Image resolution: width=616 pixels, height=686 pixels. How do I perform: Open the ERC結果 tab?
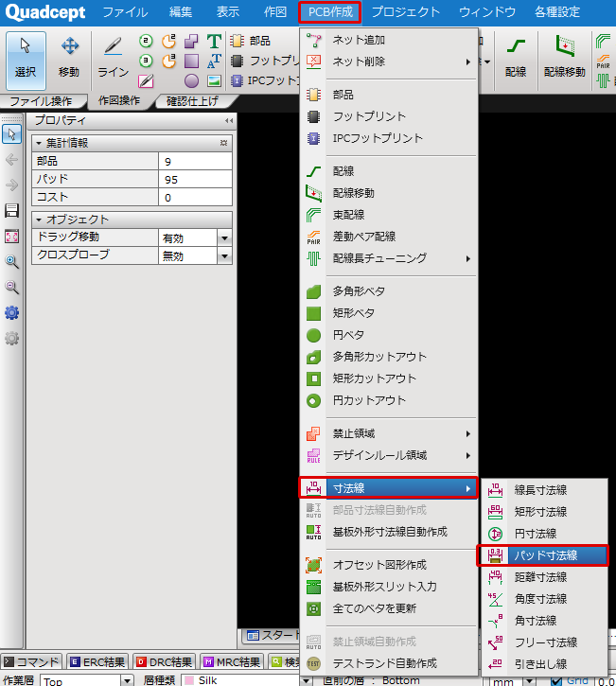coord(98,662)
